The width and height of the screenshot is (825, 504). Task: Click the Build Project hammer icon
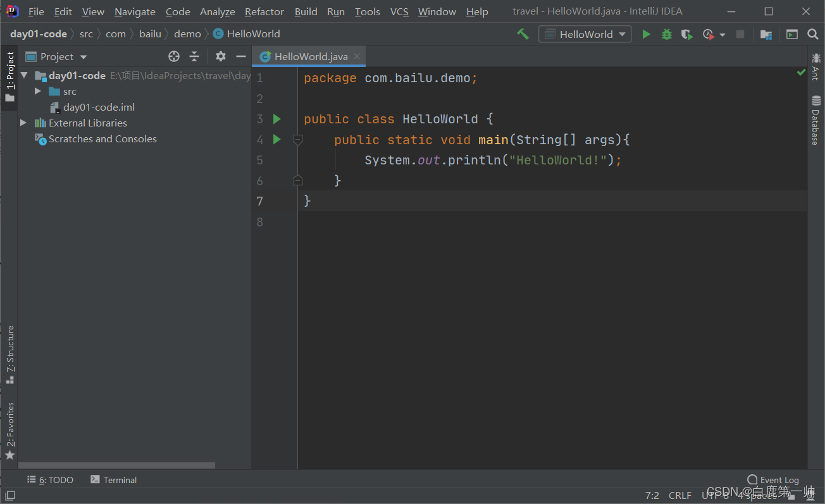point(523,34)
